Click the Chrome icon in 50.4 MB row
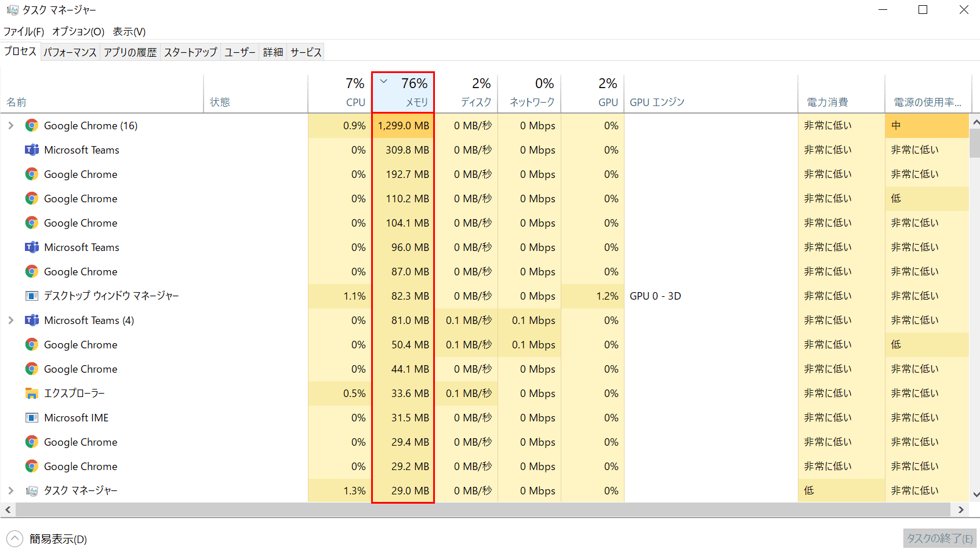The height and width of the screenshot is (557, 980). click(32, 344)
